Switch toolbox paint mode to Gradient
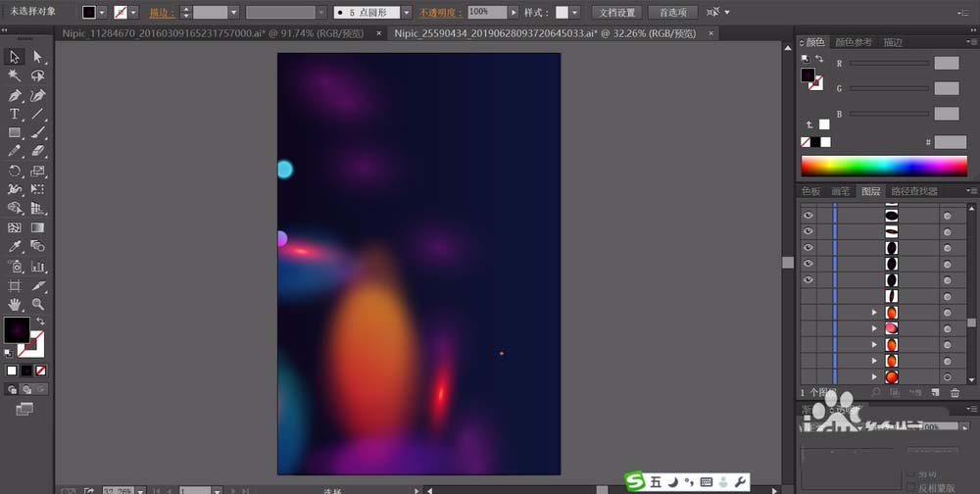 click(26, 370)
